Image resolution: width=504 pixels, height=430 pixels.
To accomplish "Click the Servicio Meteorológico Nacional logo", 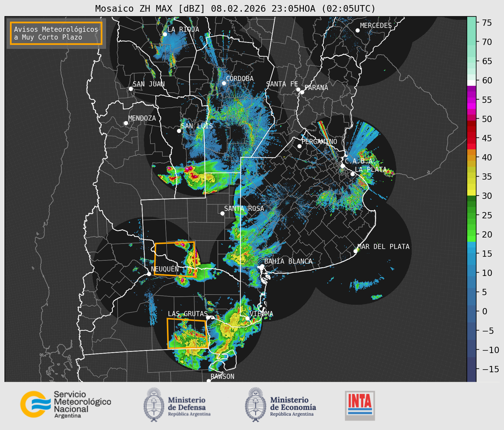I will pyautogui.click(x=65, y=404).
